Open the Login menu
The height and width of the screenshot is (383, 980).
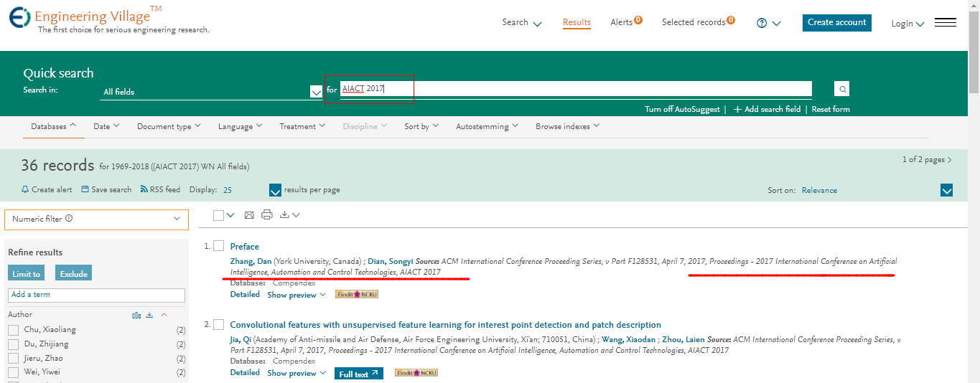(x=907, y=24)
